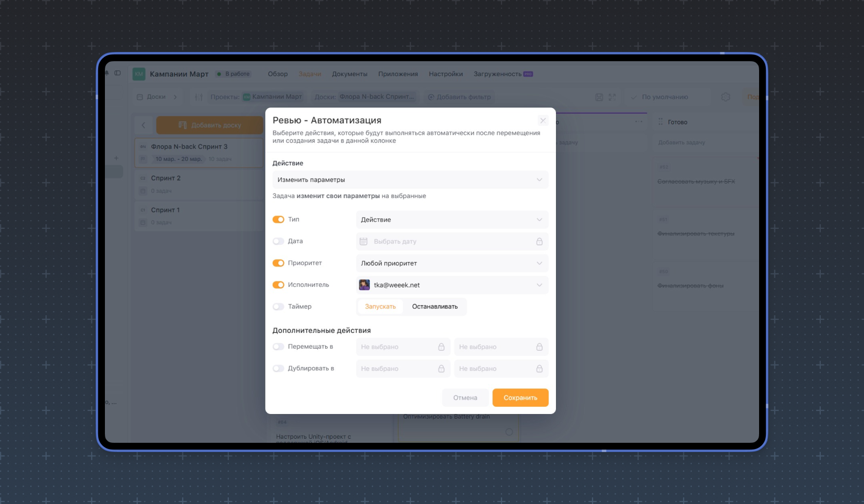This screenshot has height=504, width=864.
Task: Select the Останавливать timer option
Action: (x=435, y=307)
